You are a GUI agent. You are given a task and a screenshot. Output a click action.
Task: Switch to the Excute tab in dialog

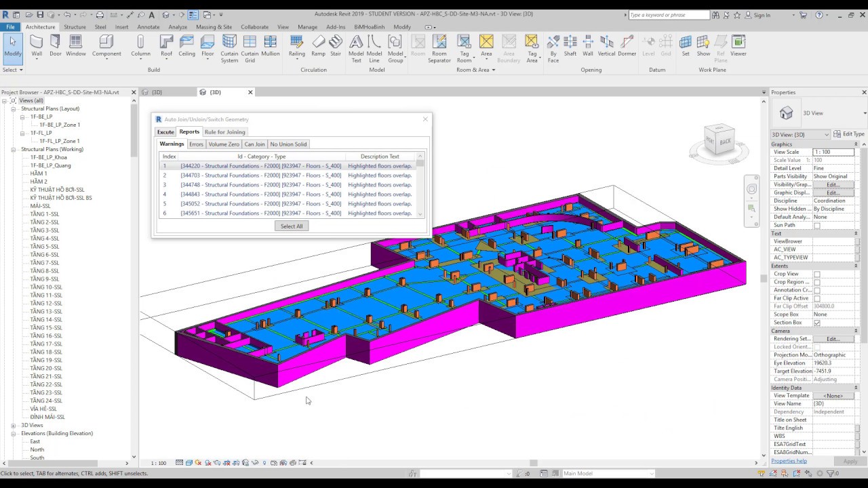[x=165, y=132]
